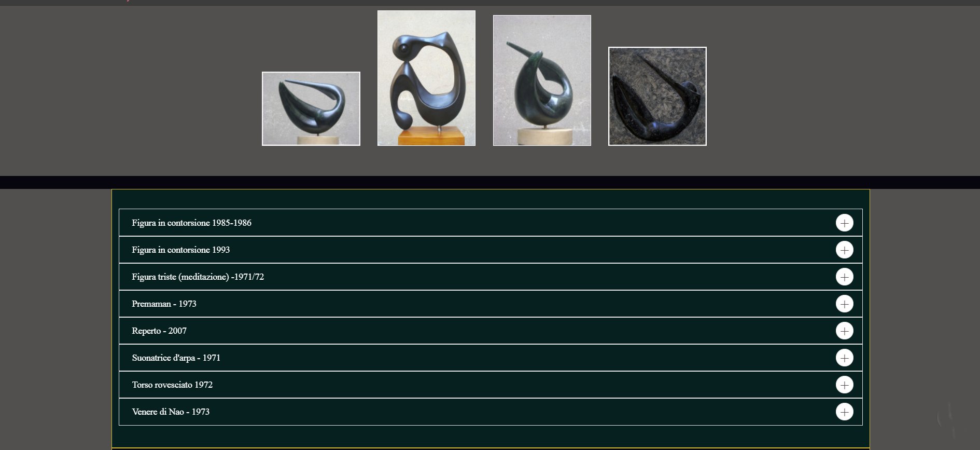The image size is (980, 450).
Task: Click the Figura triste (meditazione) title
Action: pos(198,277)
